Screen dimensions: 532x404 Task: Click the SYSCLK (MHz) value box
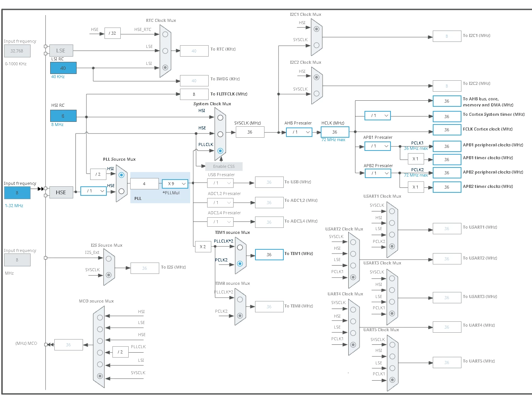click(250, 132)
